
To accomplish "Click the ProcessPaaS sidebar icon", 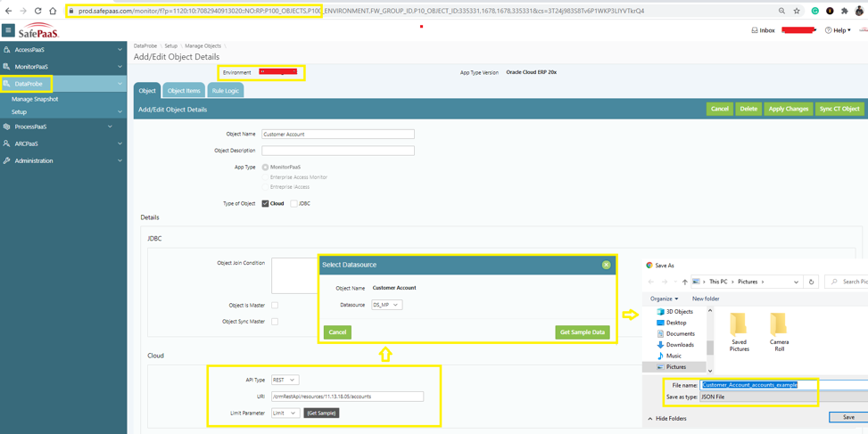I will 6,127.
